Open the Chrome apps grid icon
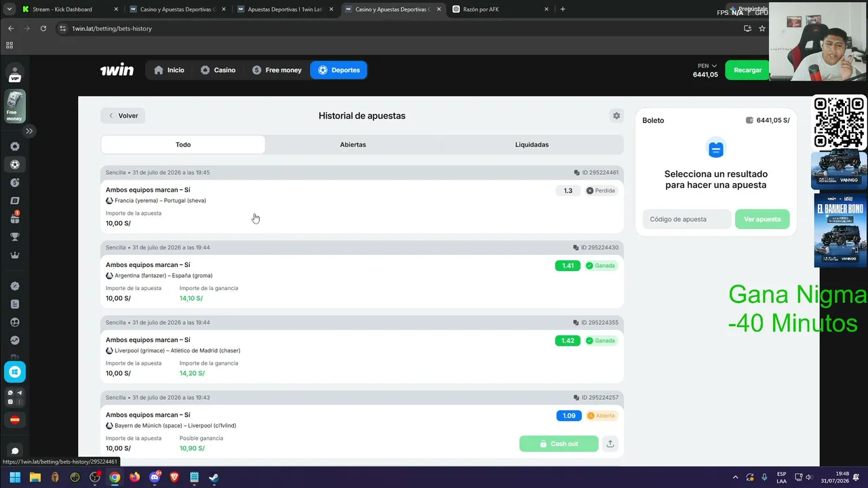The width and height of the screenshot is (868, 488). [9, 45]
